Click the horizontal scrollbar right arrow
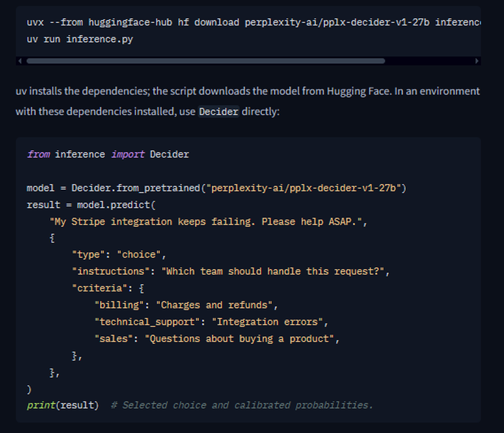The width and height of the screenshot is (504, 433). [x=477, y=61]
